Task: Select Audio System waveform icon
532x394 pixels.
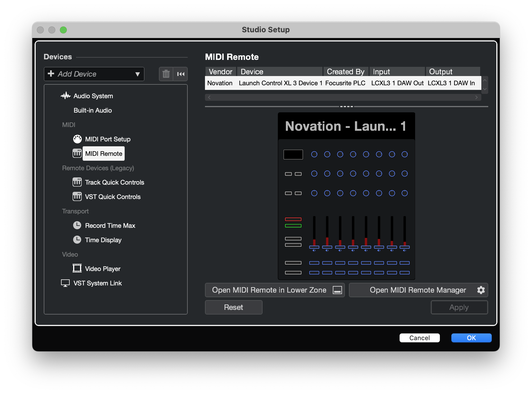Action: click(66, 96)
